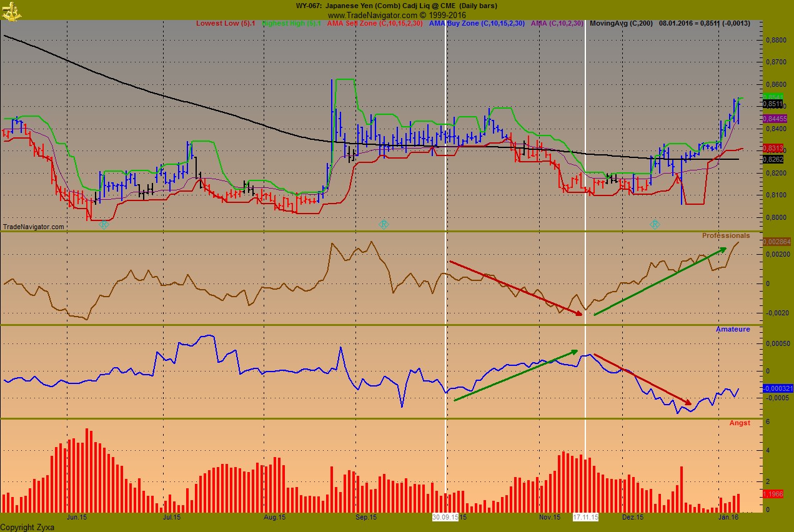The height and width of the screenshot is (532, 794).
Task: Select the green rising arrow in the Amateure panel
Action: coord(515,375)
